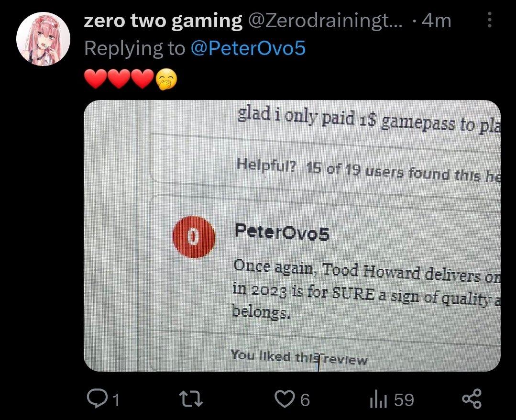Click the red zero score circle in photo

[193, 238]
